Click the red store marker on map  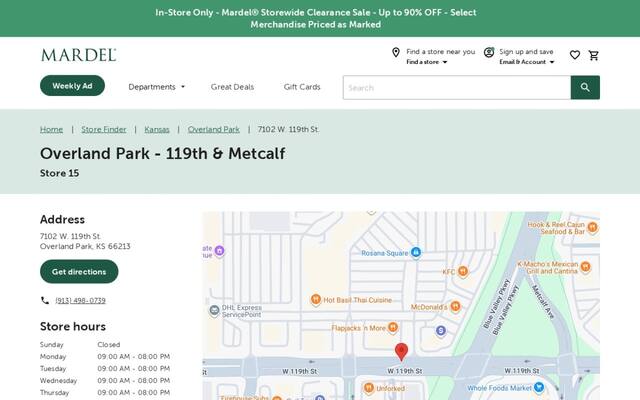(x=401, y=352)
